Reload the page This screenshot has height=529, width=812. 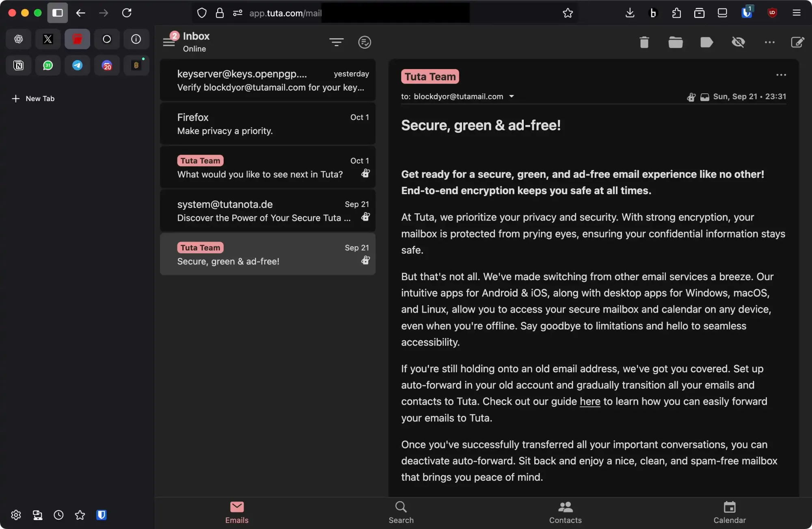pyautogui.click(x=127, y=13)
